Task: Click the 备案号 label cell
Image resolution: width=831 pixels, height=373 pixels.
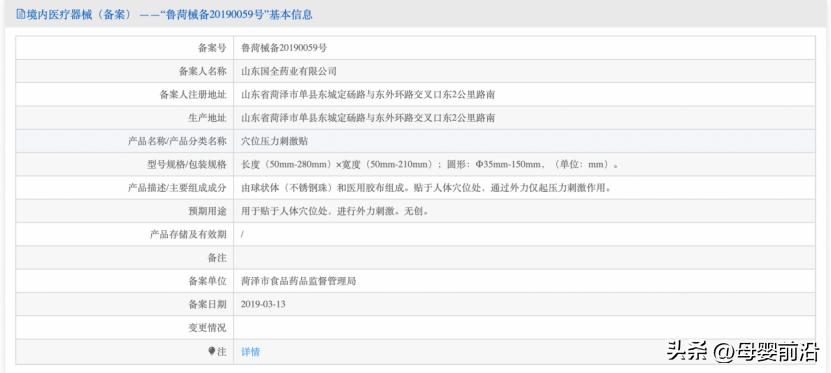Action: [x=212, y=48]
